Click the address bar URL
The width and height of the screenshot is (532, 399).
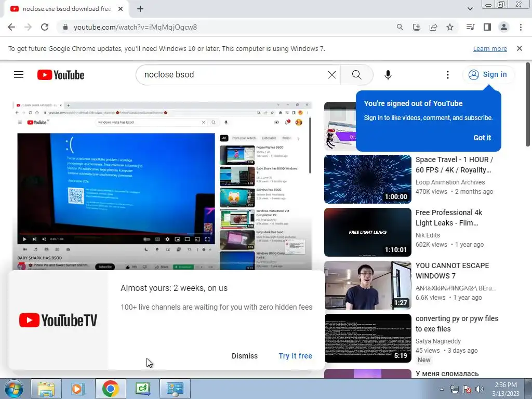pyautogui.click(x=135, y=27)
